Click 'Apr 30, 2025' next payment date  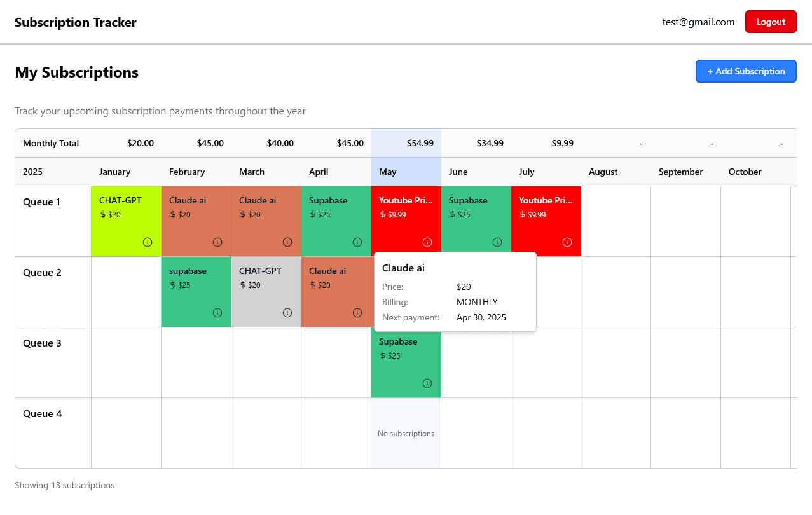tap(481, 317)
